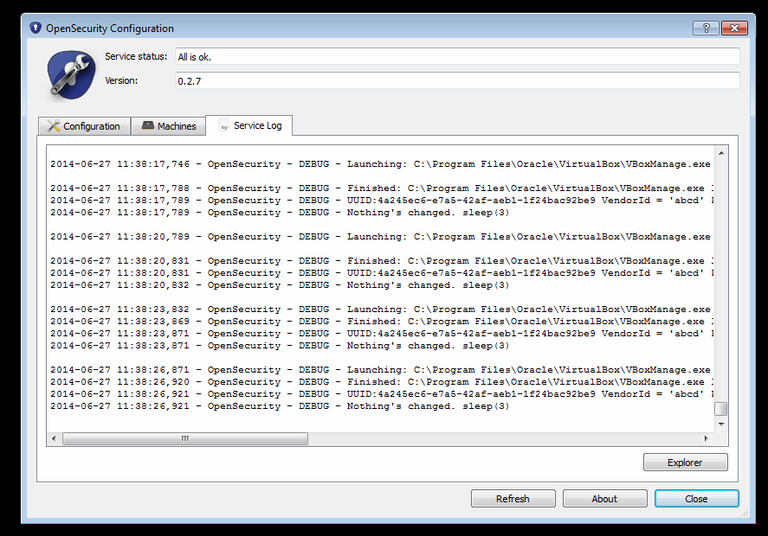This screenshot has width=768, height=536.
Task: Click the Service Log tab's icon
Action: click(x=224, y=126)
